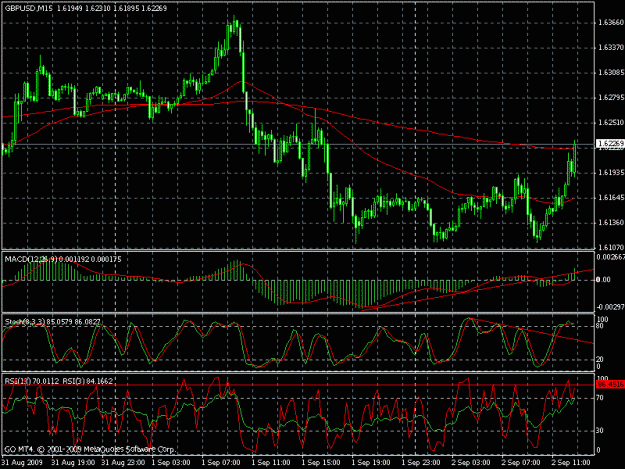Image resolution: width=625 pixels, height=469 pixels.
Task: Select the 0.002667 MACD scale value
Action: click(610, 257)
